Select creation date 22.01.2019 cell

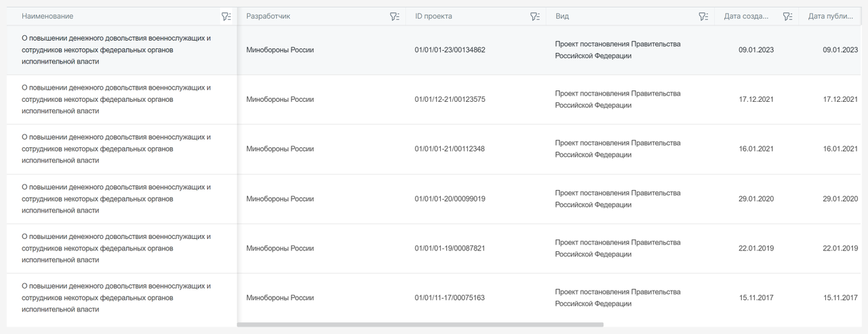(756, 248)
